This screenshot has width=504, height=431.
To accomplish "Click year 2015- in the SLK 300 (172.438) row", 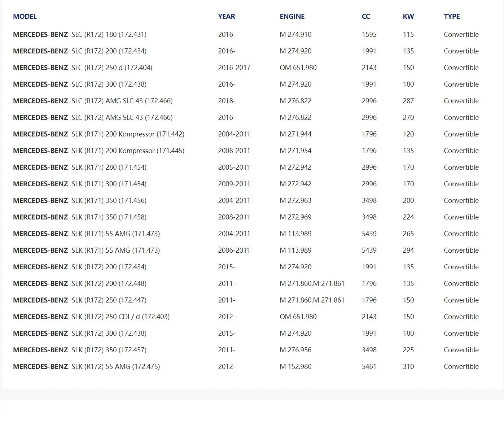I will tap(227, 334).
